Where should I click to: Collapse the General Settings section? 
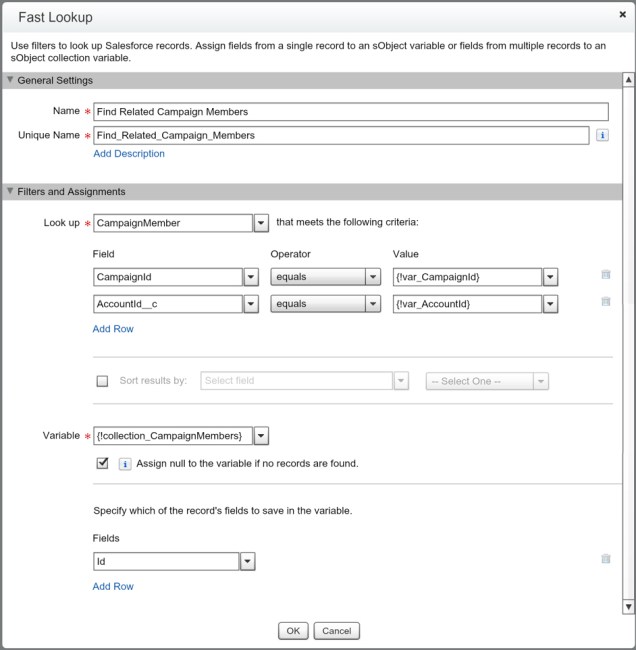10,80
